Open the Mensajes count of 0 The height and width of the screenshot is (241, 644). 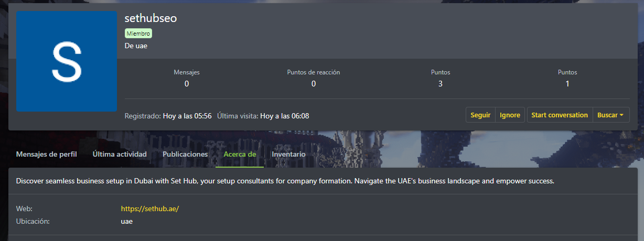coord(187,83)
